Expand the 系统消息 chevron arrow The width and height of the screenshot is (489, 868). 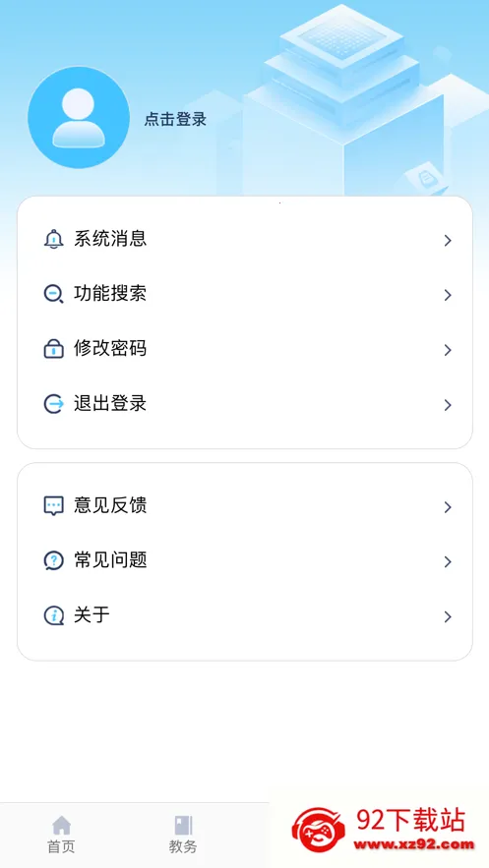(448, 240)
